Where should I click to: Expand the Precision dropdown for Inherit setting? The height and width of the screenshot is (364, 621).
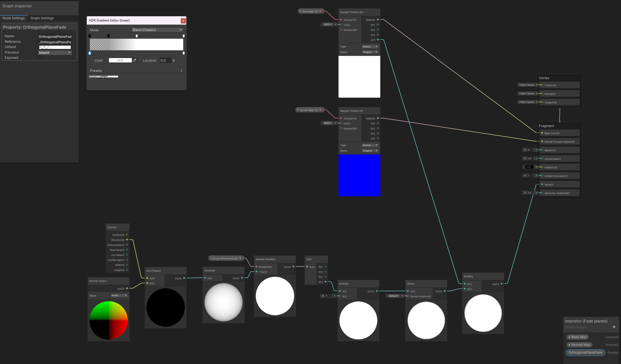point(69,53)
